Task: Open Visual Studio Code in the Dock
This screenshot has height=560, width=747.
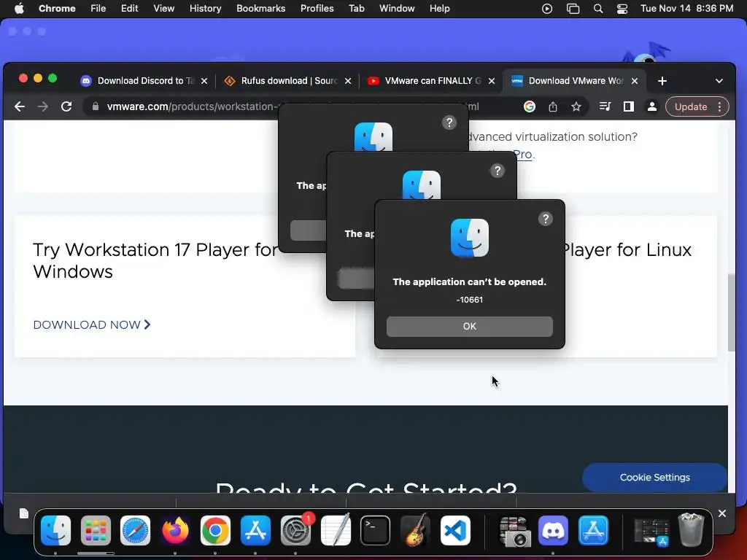Action: click(x=455, y=531)
